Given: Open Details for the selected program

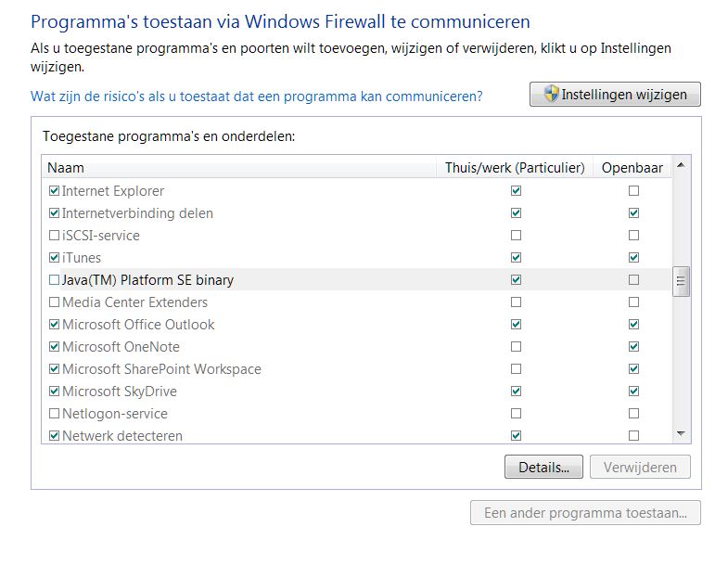Looking at the screenshot, I should 543,467.
